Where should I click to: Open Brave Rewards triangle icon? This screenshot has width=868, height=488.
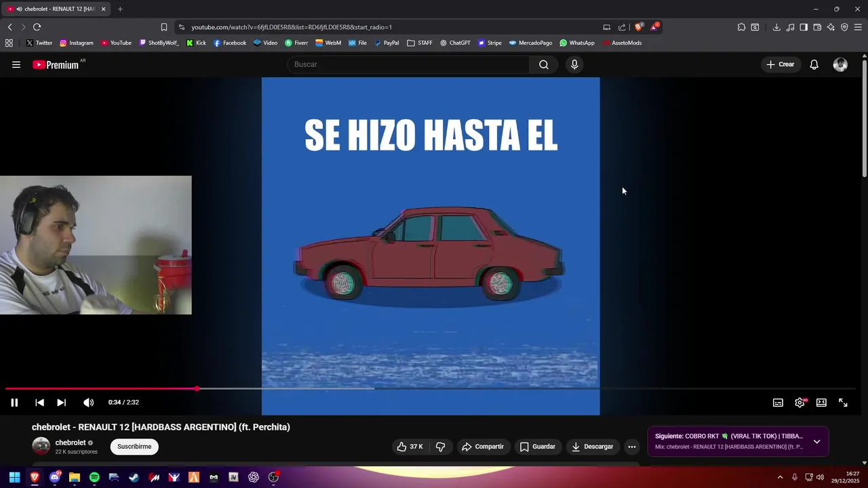654,27
